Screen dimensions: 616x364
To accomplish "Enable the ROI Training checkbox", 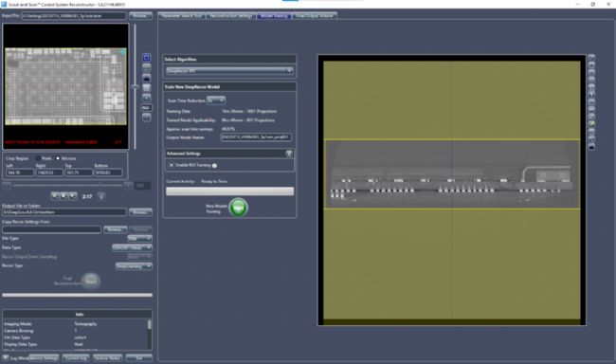I will [x=172, y=165].
